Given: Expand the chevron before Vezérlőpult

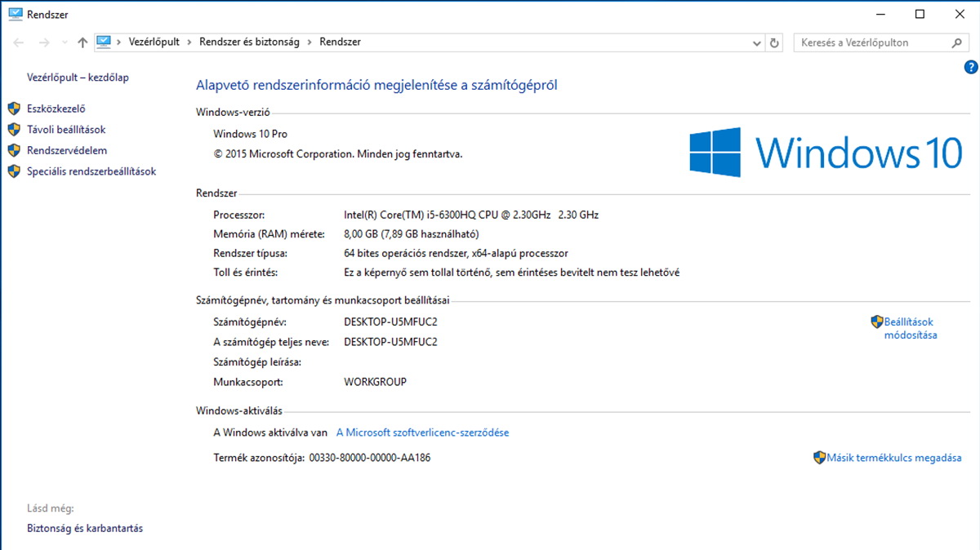Looking at the screenshot, I should pyautogui.click(x=119, y=42).
